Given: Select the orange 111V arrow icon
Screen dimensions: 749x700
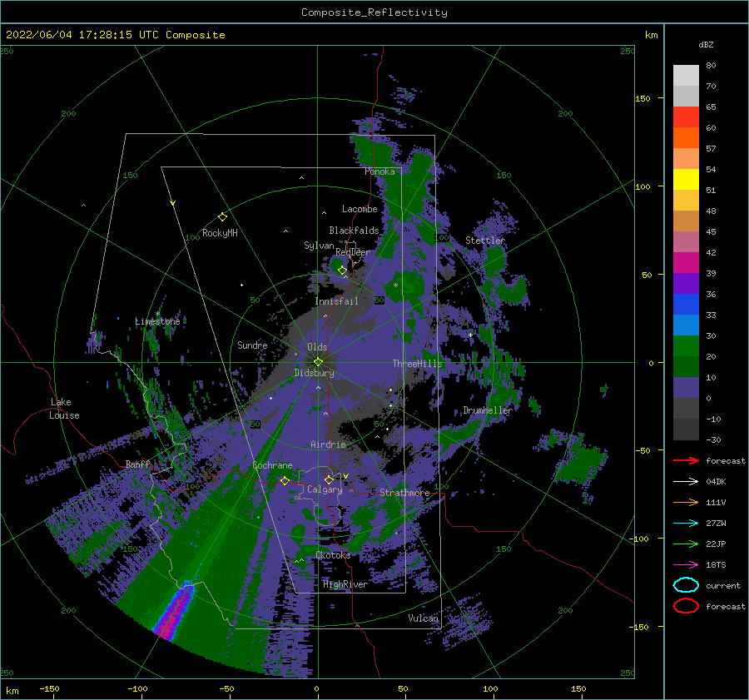Looking at the screenshot, I should 686,502.
